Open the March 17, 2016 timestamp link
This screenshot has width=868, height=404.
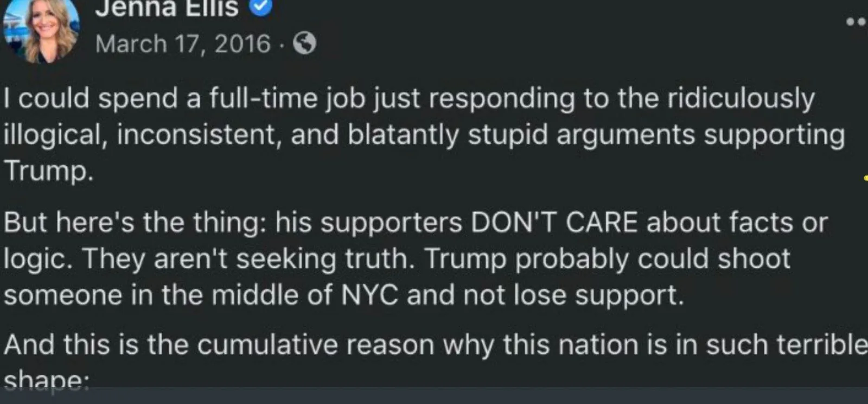[x=183, y=43]
